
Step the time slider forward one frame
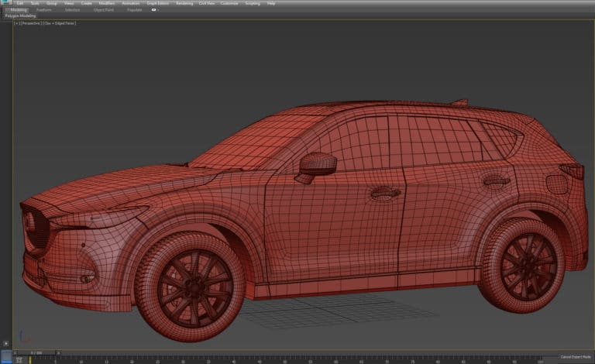pos(58,352)
